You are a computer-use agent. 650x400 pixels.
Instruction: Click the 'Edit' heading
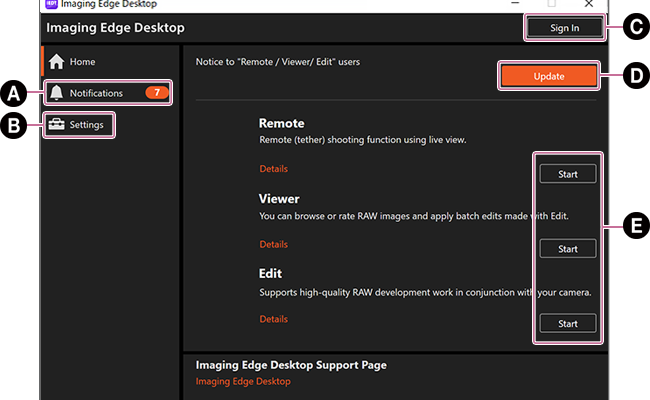(x=270, y=273)
